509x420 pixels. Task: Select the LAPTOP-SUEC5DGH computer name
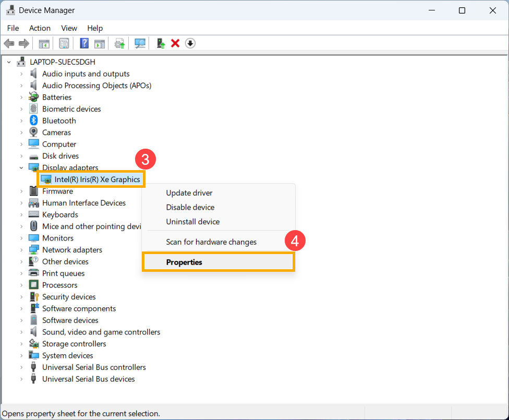click(63, 62)
